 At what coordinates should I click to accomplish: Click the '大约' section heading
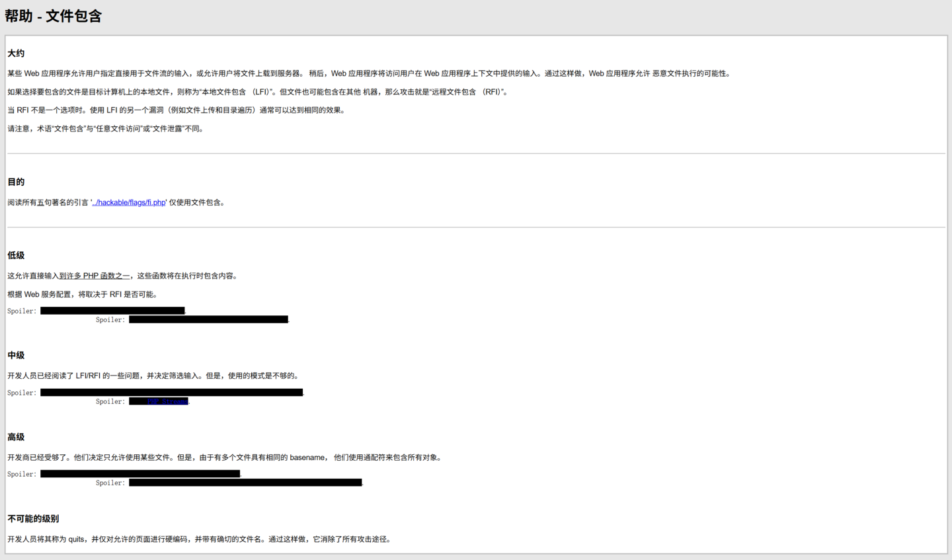coord(16,54)
